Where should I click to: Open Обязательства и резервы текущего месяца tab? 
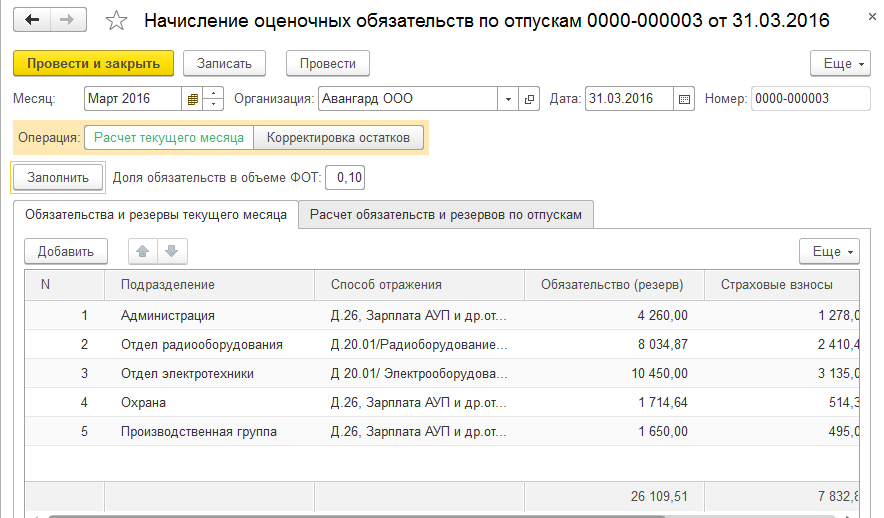click(x=156, y=215)
